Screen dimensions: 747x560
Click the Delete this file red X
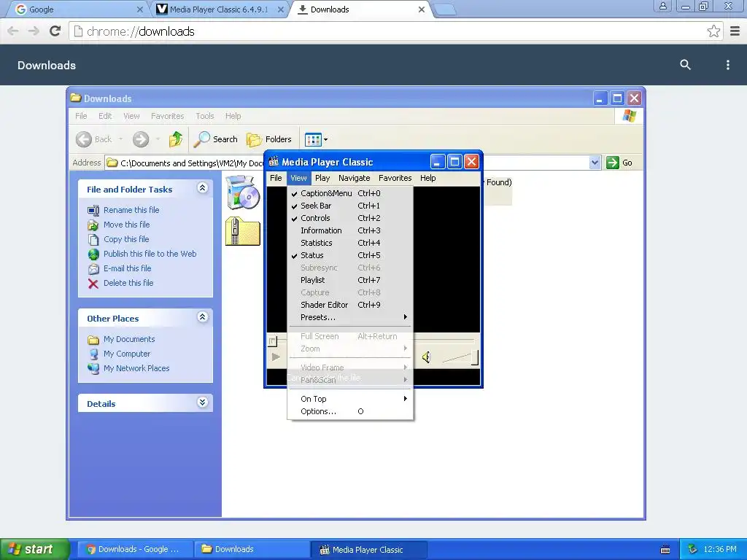coord(93,284)
